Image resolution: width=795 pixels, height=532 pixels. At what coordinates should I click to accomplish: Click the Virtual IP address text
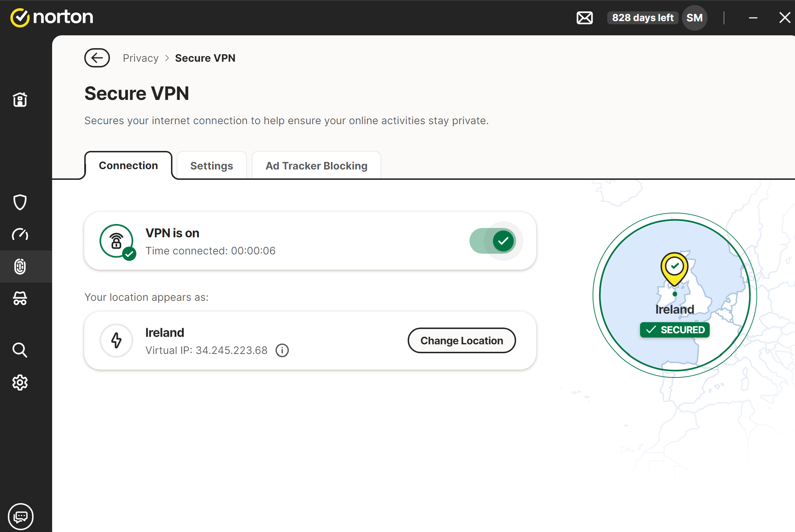[206, 350]
